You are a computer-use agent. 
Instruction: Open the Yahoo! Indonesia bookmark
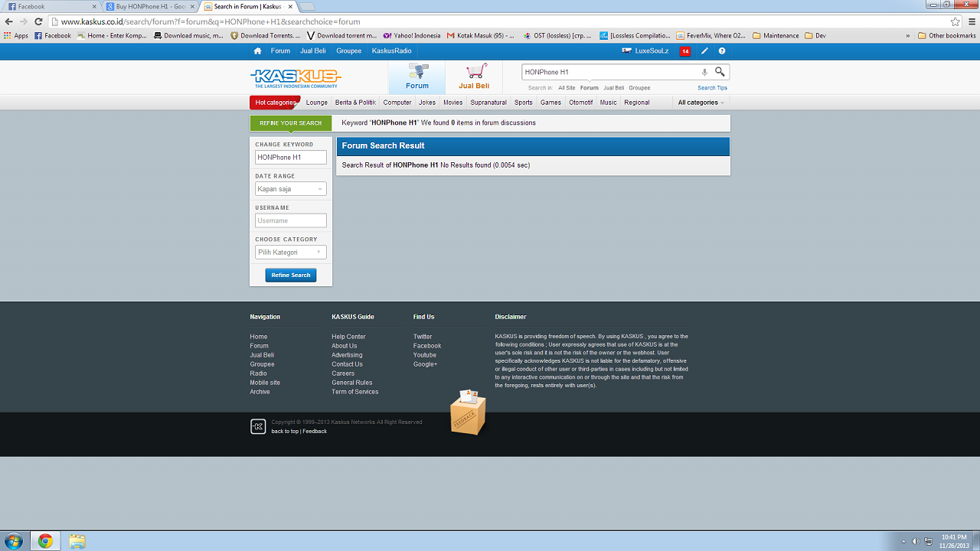[412, 35]
